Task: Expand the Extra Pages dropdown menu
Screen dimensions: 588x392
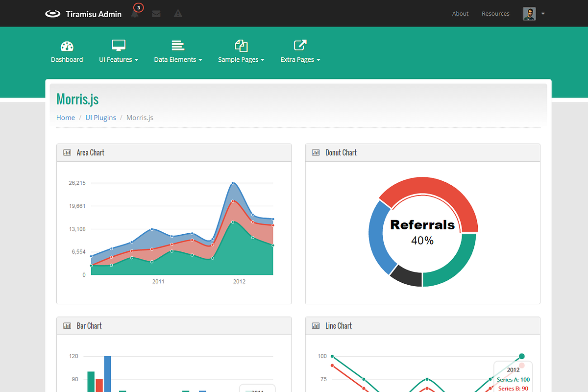Action: (x=300, y=60)
